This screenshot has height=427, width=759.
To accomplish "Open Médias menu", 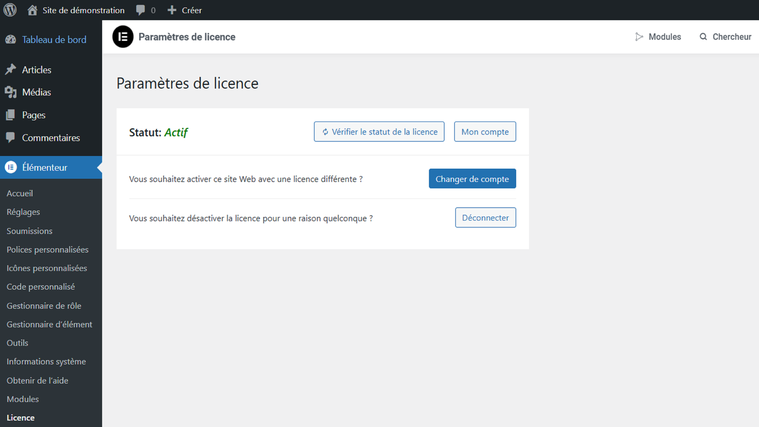I will coord(36,92).
